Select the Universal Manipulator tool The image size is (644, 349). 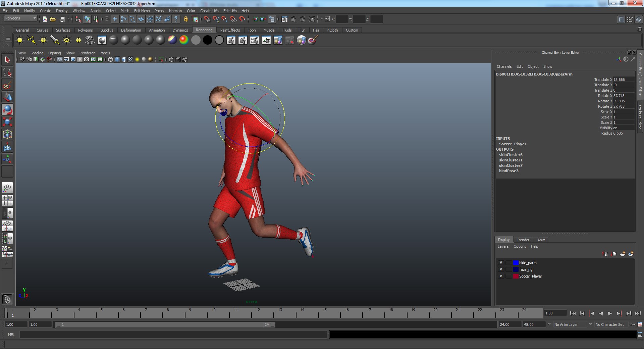pyautogui.click(x=7, y=135)
